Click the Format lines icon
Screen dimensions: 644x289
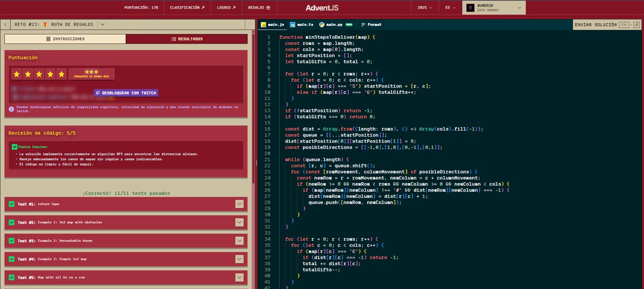pyautogui.click(x=363, y=25)
